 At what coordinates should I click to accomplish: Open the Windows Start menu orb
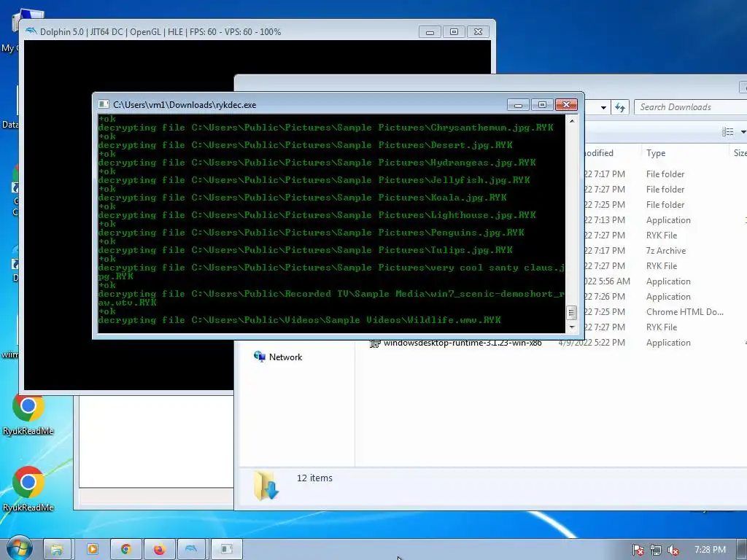coord(19,549)
